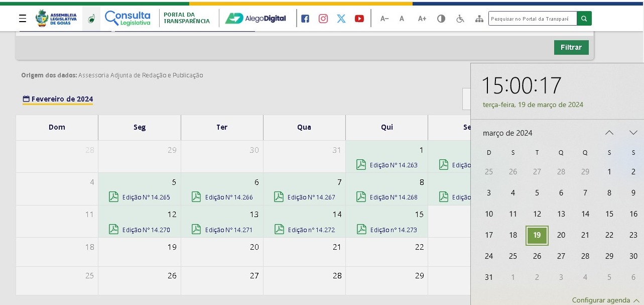
Task: Open the hamburger menu icon
Action: (23, 19)
